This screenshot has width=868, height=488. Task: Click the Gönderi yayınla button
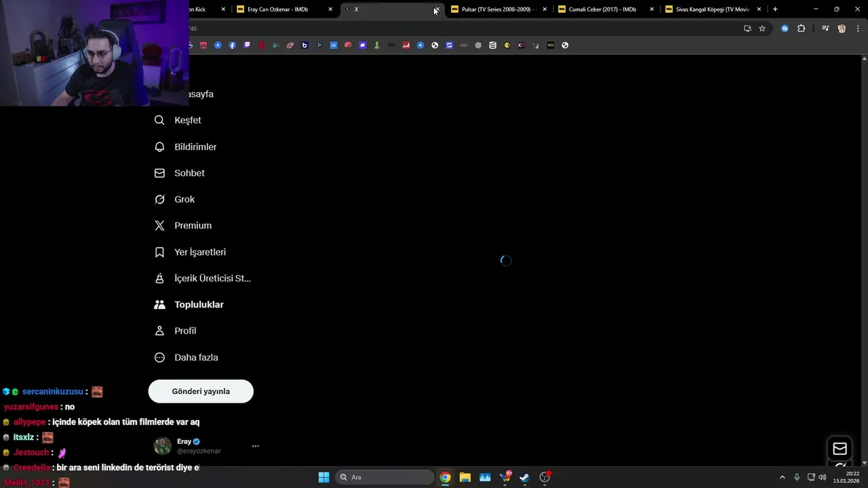click(x=201, y=391)
